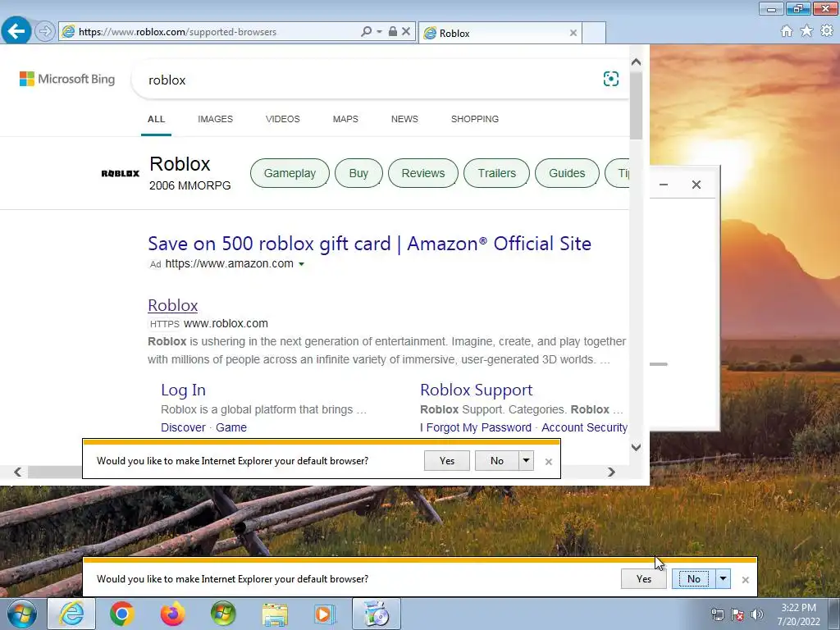Viewport: 840px width, 630px height.
Task: Open the Log In sublink
Action: click(x=183, y=390)
